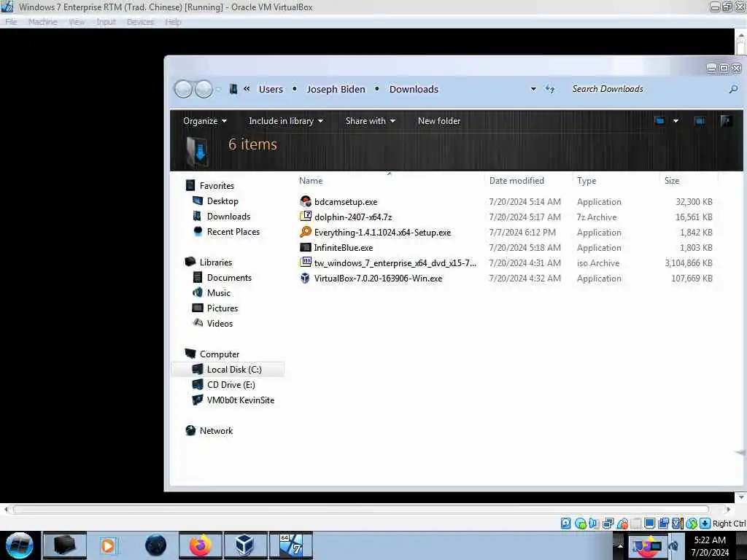The height and width of the screenshot is (560, 747).
Task: Click the search magnifier icon
Action: (x=733, y=89)
